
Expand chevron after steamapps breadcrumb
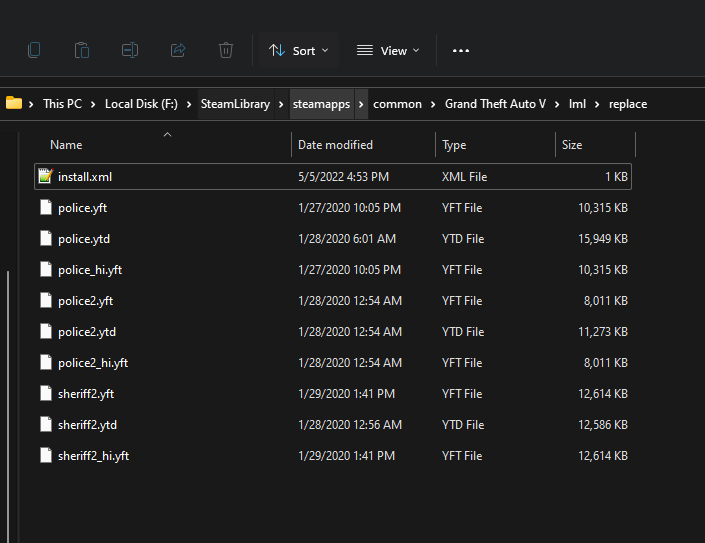[361, 104]
